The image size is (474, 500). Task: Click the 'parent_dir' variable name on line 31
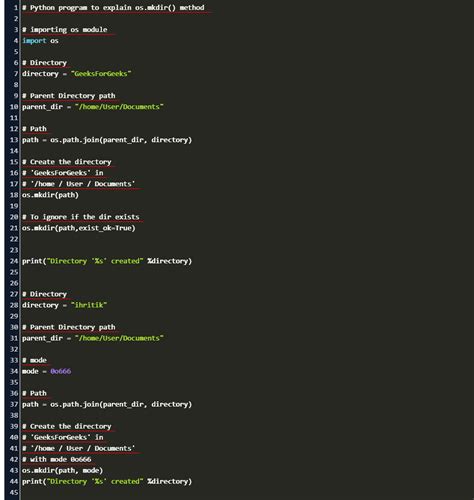tap(42, 338)
